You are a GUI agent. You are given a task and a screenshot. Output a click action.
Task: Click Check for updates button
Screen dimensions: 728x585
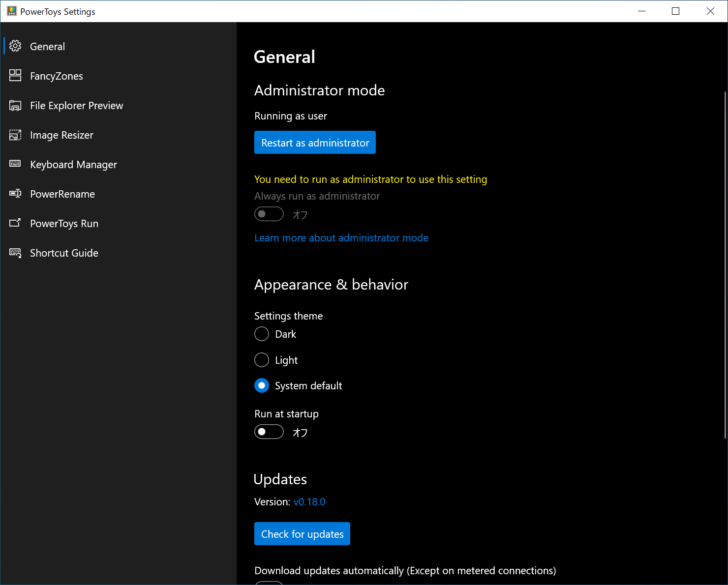pos(302,534)
